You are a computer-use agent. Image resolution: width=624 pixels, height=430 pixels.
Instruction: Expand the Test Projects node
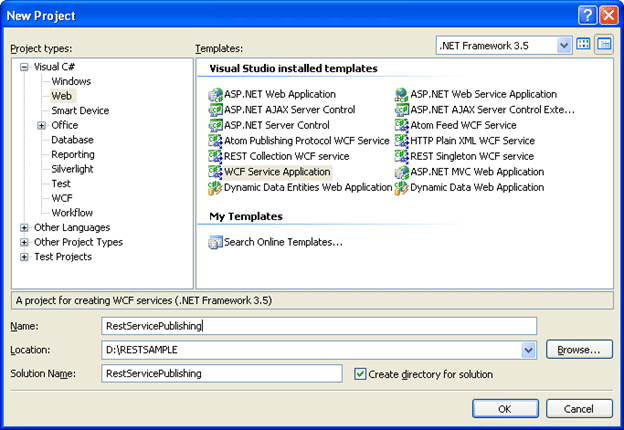tap(24, 257)
